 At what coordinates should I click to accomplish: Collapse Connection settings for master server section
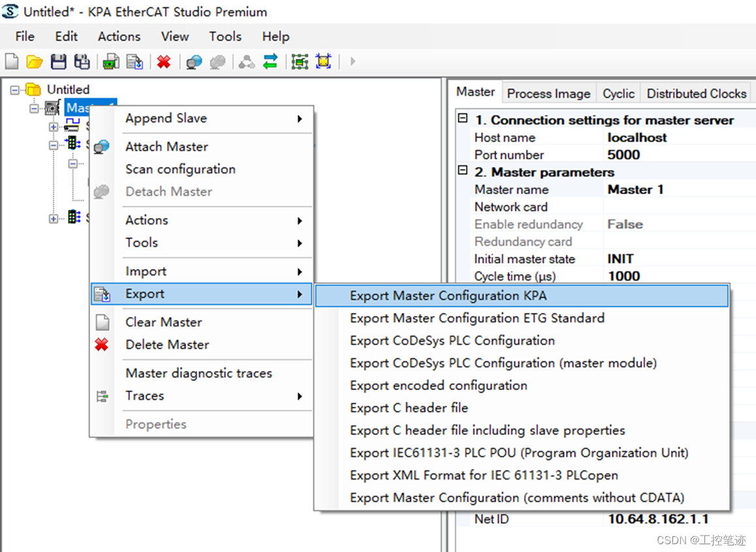(x=463, y=118)
